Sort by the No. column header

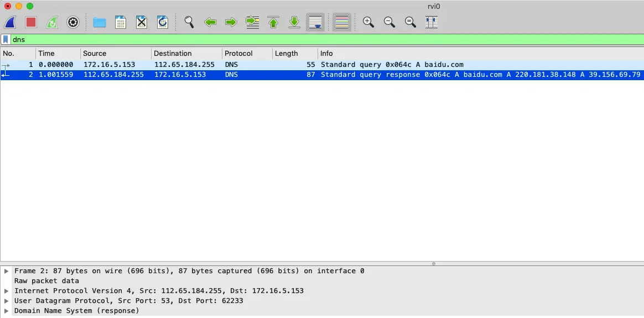[x=18, y=53]
